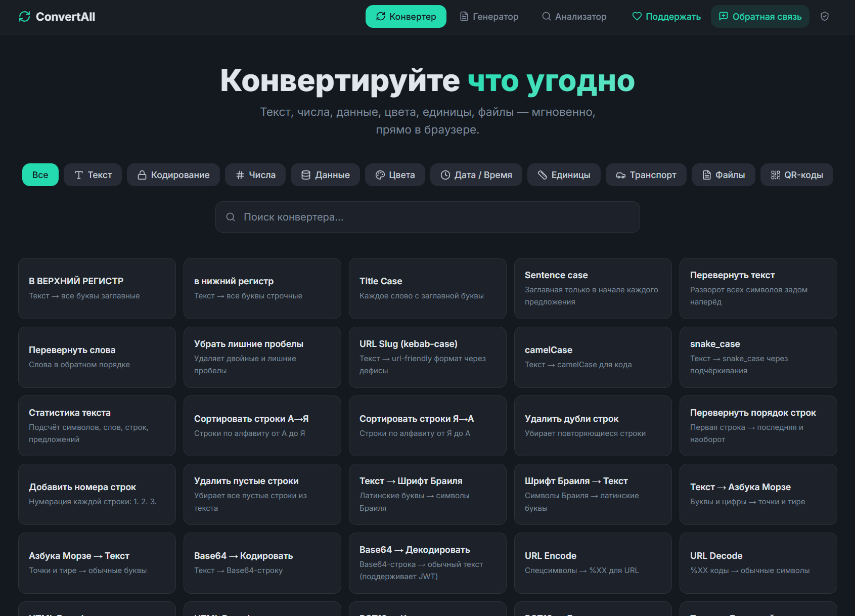Click the ConvertAll logo icon
Image resolution: width=855 pixels, height=616 pixels.
coord(24,17)
